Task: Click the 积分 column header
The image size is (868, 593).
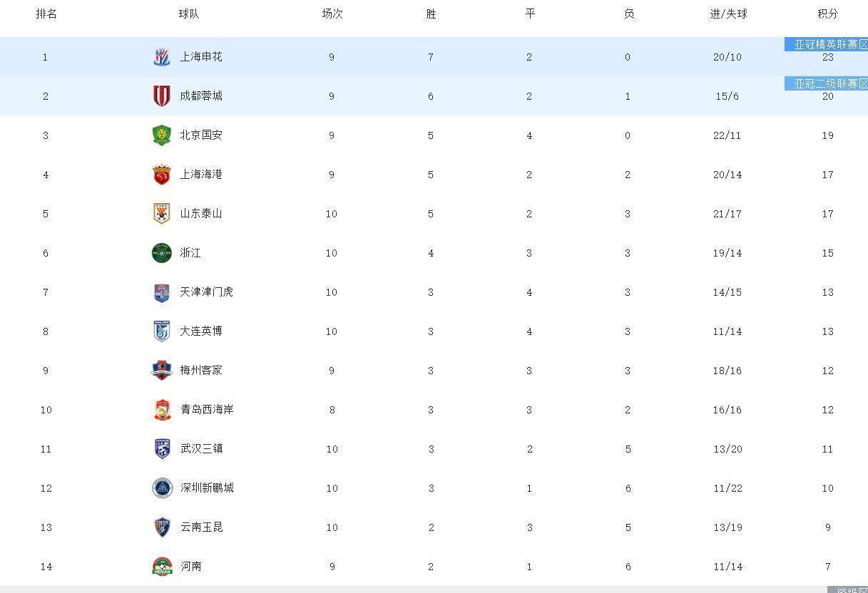Action: (827, 14)
